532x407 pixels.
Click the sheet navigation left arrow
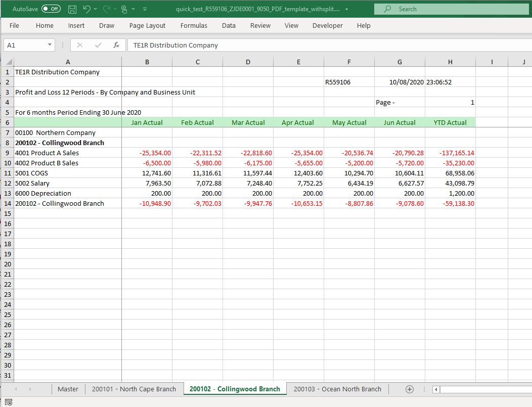click(x=15, y=389)
